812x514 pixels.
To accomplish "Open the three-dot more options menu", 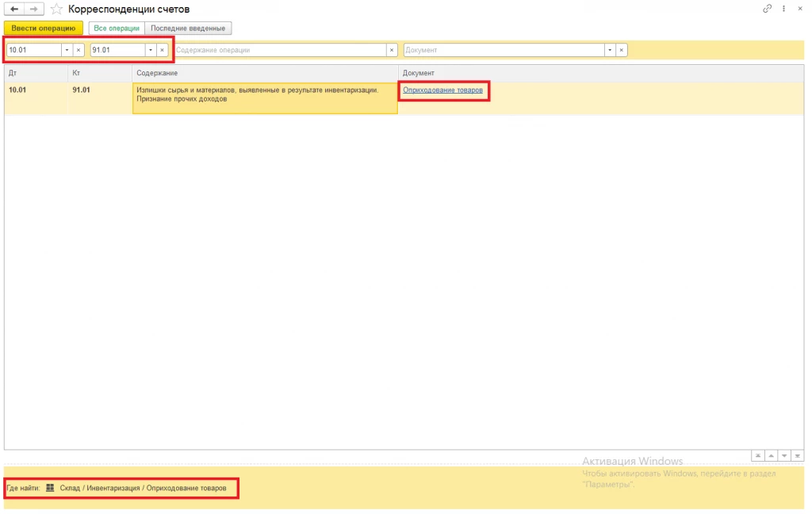I will [x=783, y=8].
